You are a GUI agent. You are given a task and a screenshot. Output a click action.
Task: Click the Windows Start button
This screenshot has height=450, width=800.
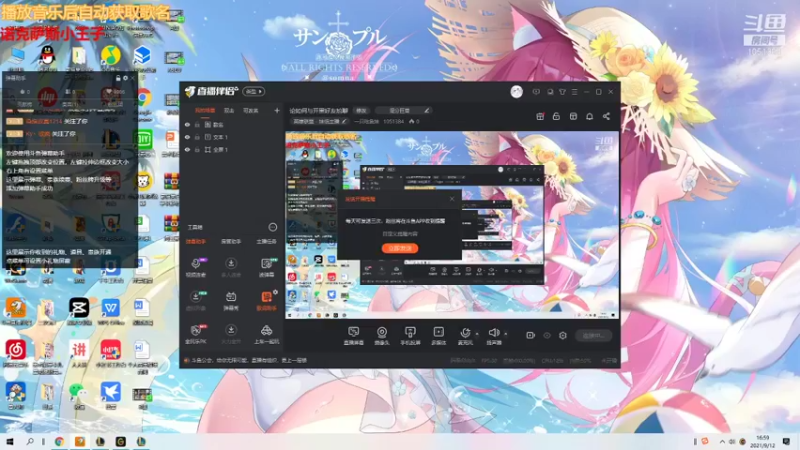pos(9,441)
